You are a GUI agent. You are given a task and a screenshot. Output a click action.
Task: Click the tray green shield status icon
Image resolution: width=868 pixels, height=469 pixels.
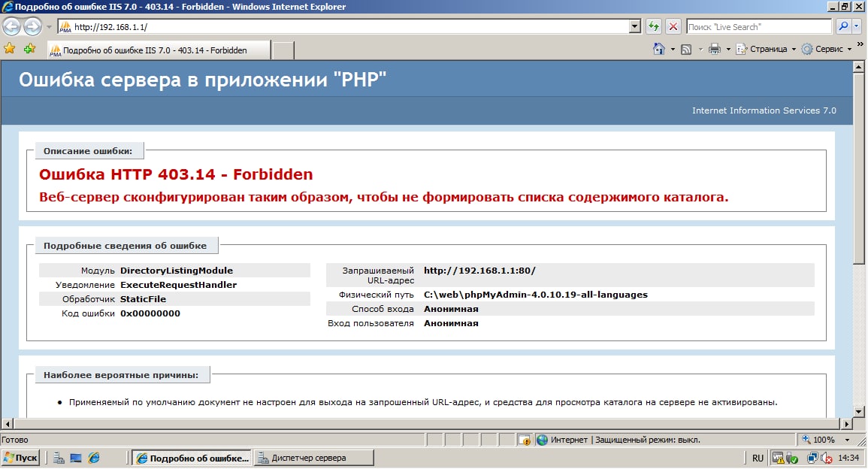click(791, 458)
